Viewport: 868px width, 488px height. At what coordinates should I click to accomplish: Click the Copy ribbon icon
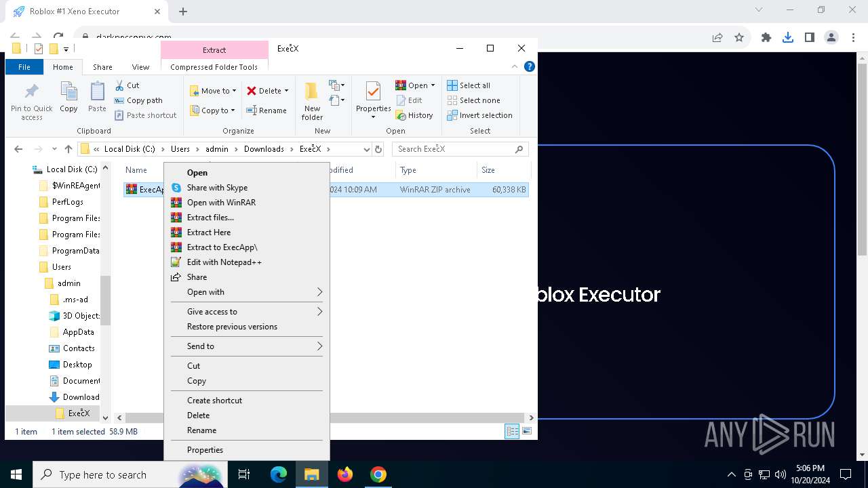(68, 97)
